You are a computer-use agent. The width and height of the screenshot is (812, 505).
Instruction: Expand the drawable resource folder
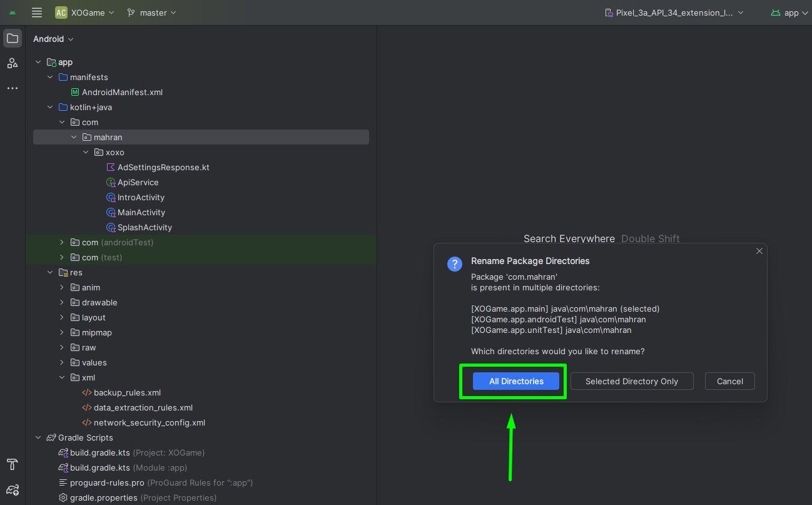61,302
